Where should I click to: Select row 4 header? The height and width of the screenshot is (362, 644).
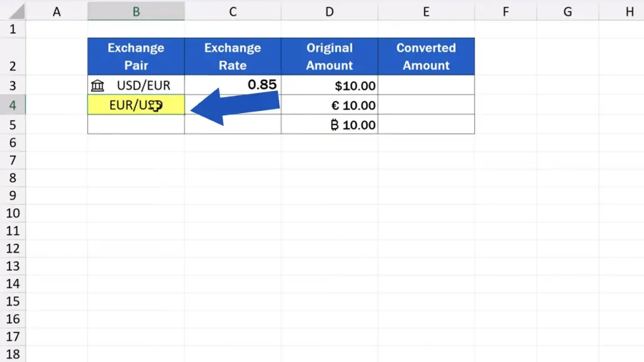(x=13, y=106)
